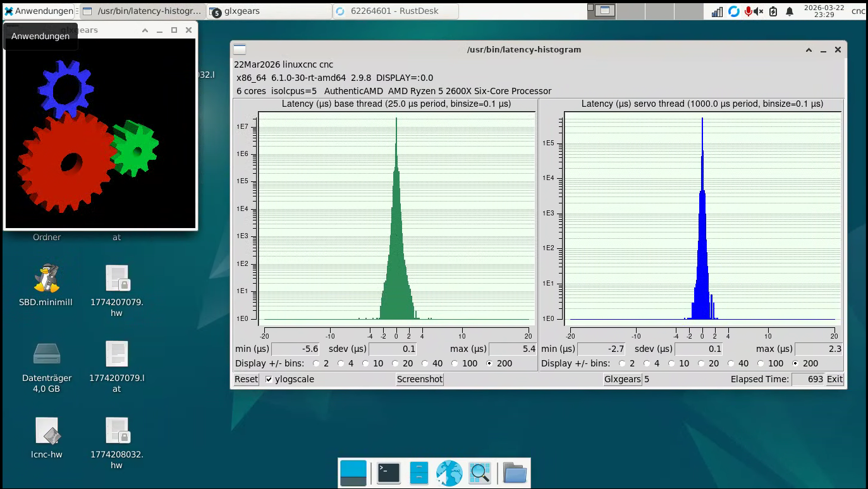The image size is (868, 489).
Task: Click the Datenträger 4,0 GB drive icon
Action: coord(46,354)
